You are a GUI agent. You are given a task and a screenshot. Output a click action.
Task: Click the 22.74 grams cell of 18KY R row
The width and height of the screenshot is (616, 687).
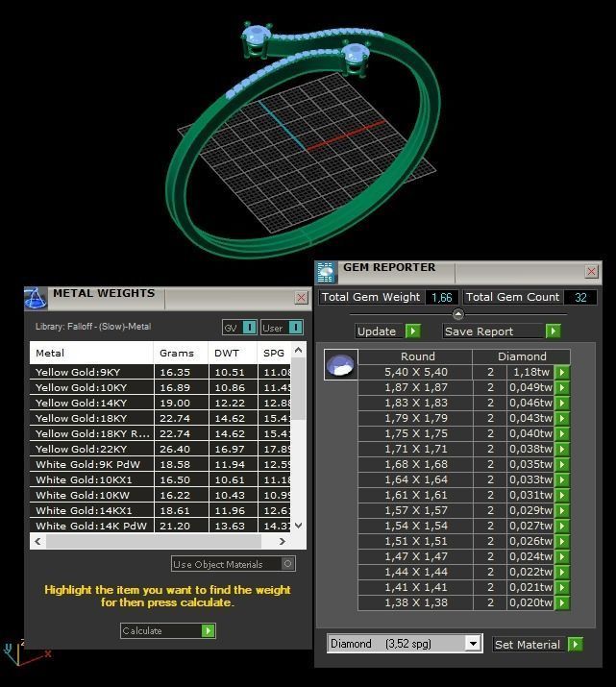point(181,433)
